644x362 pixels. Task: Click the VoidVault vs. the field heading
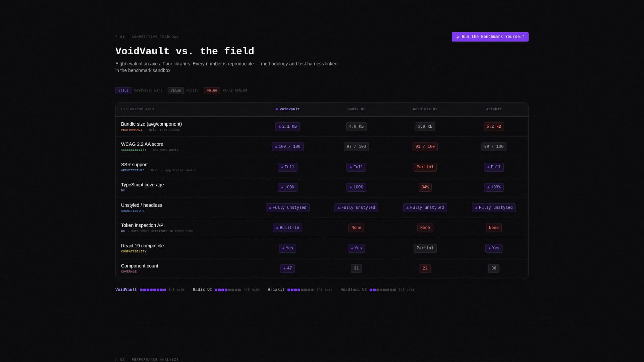[184, 51]
